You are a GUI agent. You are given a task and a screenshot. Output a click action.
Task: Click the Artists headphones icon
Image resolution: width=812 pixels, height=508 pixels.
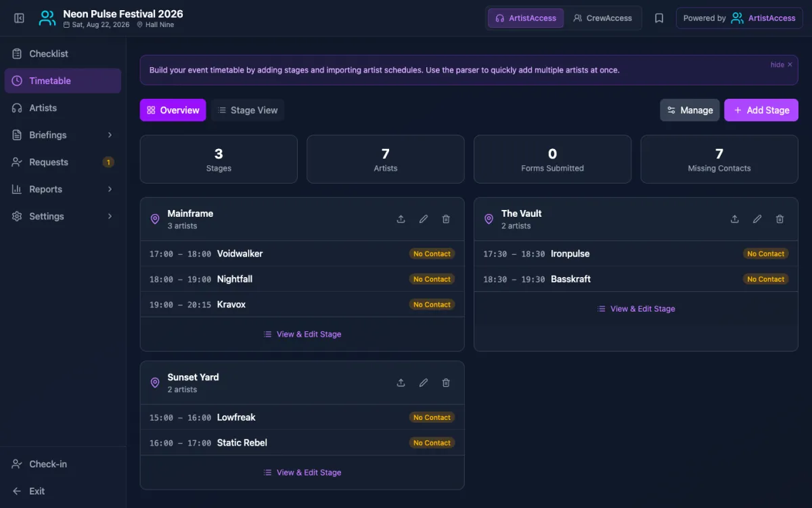click(17, 108)
